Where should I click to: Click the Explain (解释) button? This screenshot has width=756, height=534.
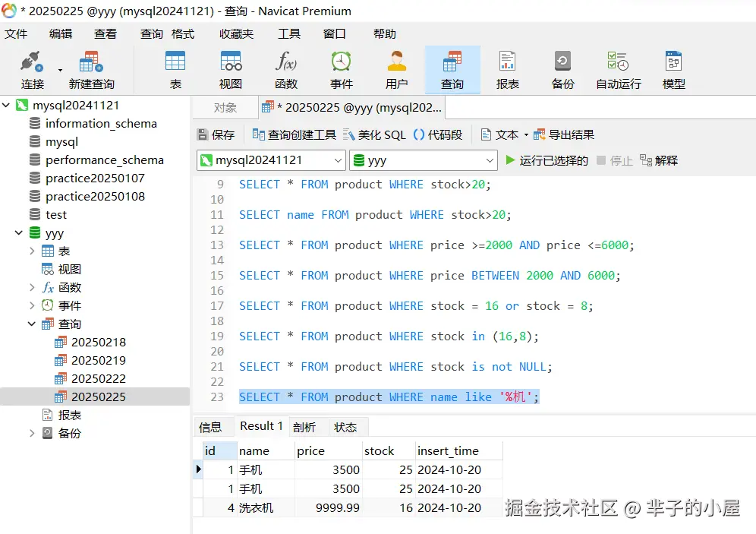659,160
